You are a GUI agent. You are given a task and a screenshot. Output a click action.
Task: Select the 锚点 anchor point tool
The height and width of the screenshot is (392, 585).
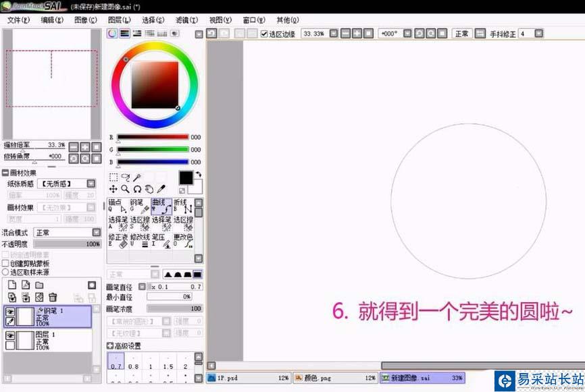point(118,206)
